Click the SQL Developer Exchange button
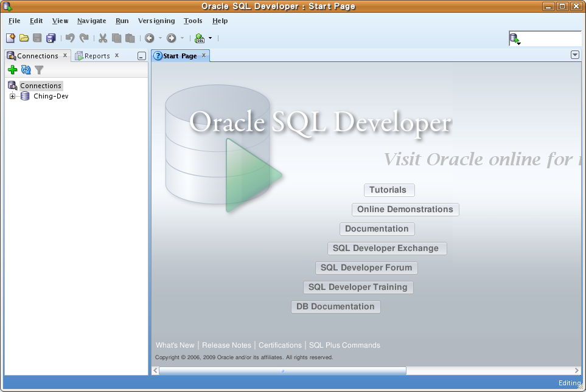The height and width of the screenshot is (392, 586). (x=387, y=248)
